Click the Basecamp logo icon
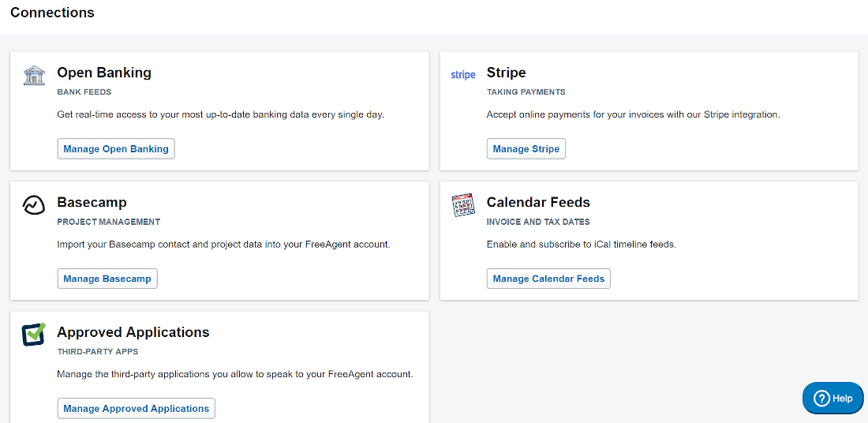 [x=34, y=204]
